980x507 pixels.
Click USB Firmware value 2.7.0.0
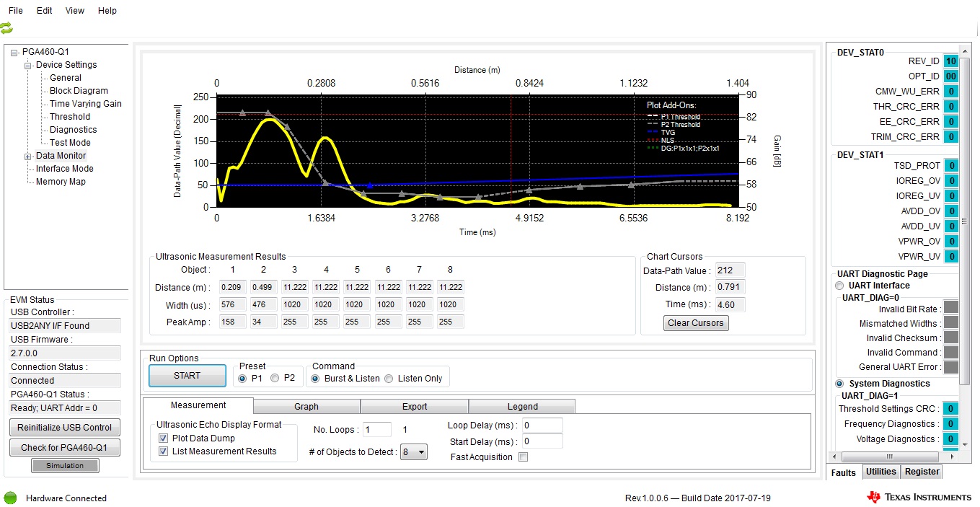click(65, 353)
